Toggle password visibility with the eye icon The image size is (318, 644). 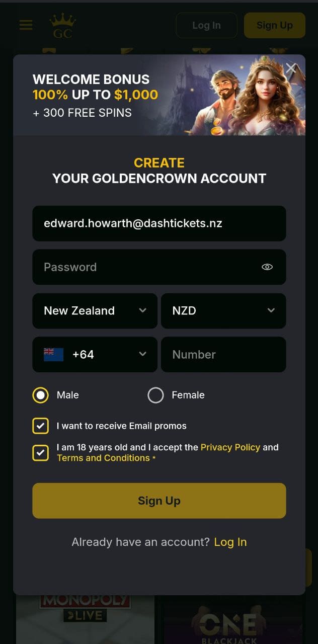(267, 267)
